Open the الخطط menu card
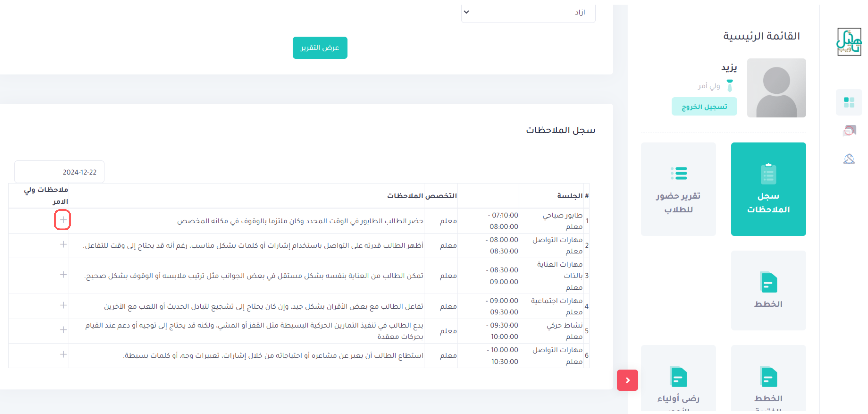 click(768, 290)
